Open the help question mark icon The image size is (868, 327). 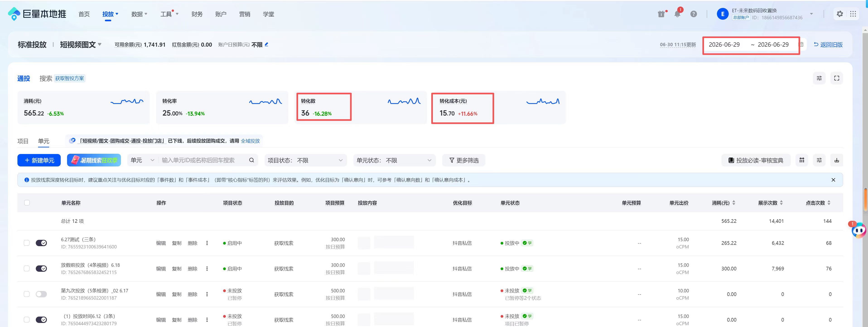point(693,14)
